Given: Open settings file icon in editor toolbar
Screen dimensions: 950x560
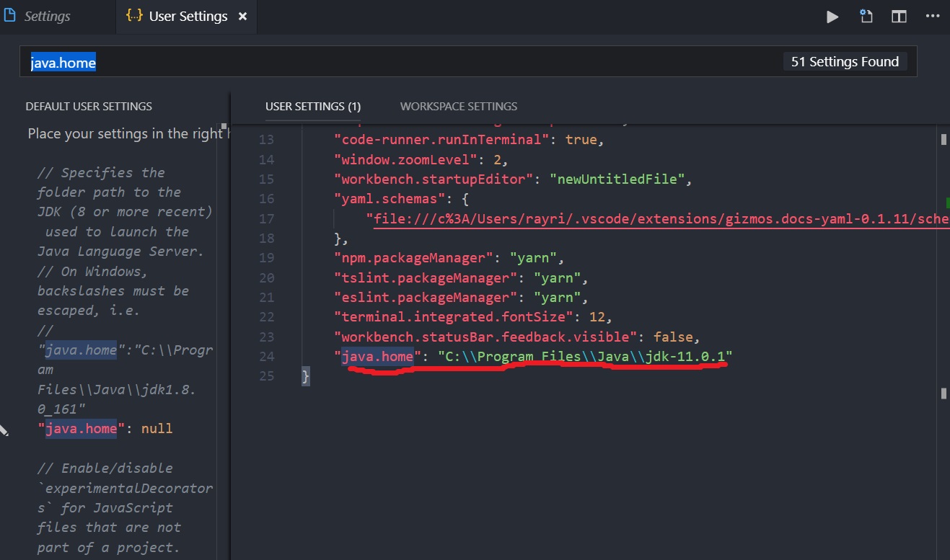Looking at the screenshot, I should point(866,16).
